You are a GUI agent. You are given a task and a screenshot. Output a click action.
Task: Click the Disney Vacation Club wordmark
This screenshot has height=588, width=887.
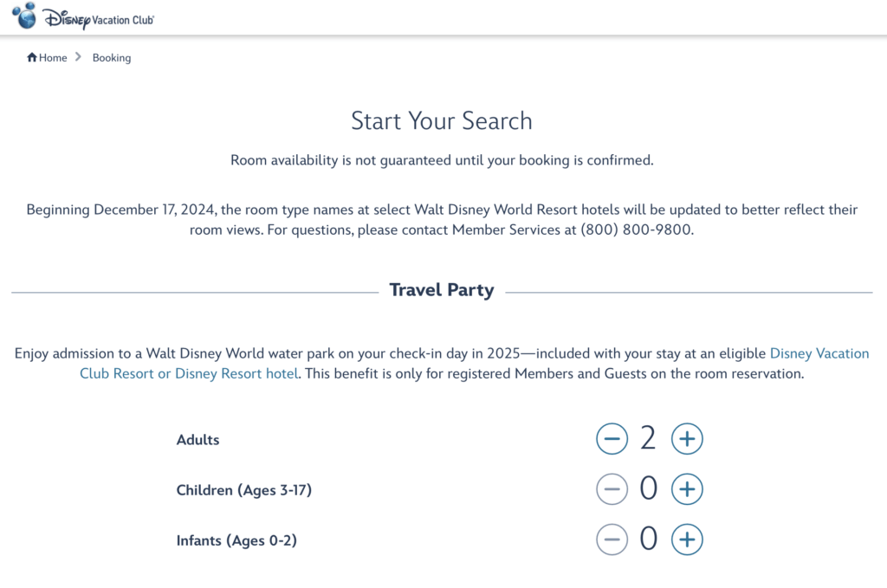99,18
